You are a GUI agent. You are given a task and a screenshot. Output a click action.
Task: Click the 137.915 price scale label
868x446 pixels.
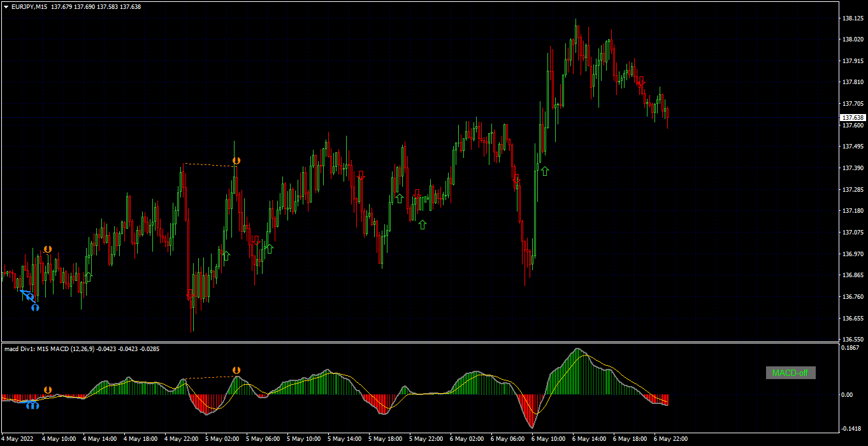coord(852,61)
